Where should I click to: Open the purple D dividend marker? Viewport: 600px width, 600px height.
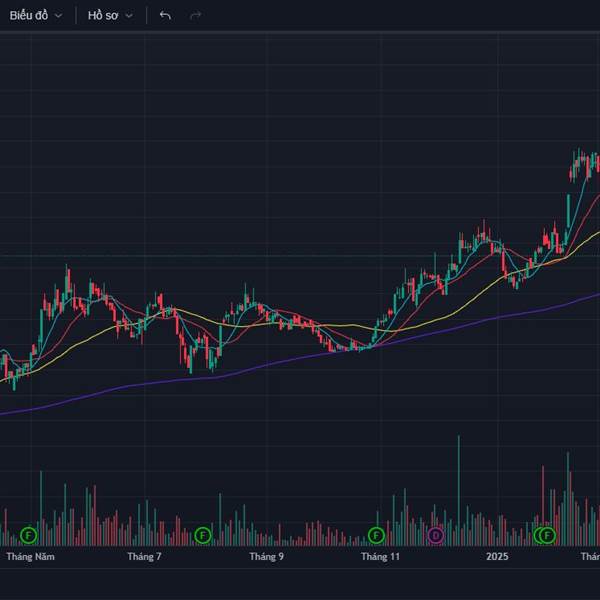point(435,535)
